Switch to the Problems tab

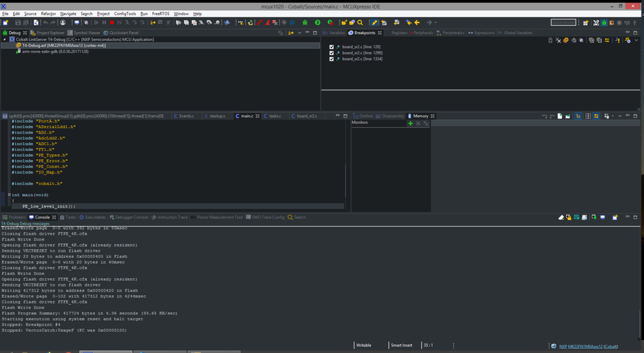(14, 217)
